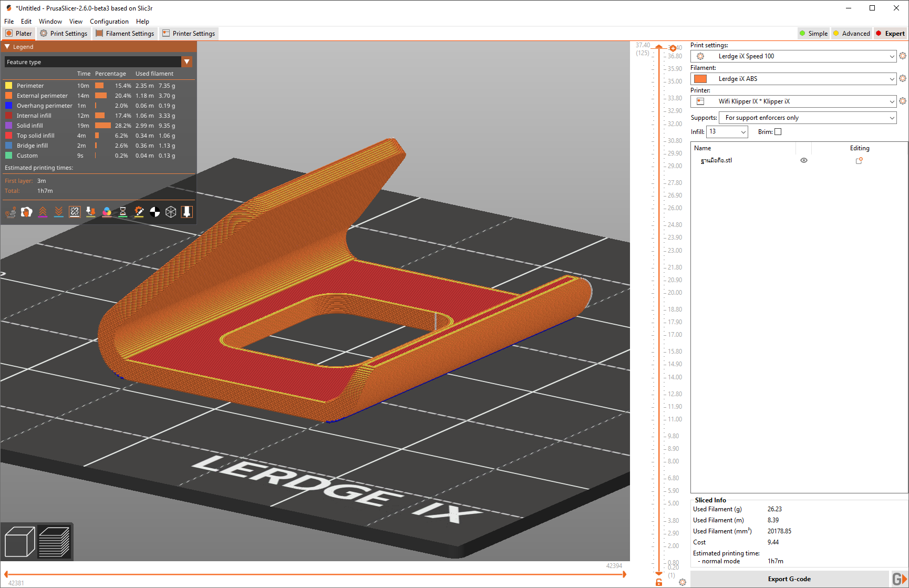The image size is (909, 588).
Task: Select Expert mode
Action: 890,33
